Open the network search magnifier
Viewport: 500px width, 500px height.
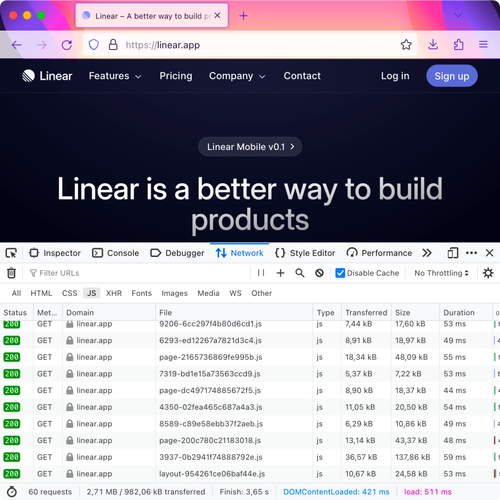click(x=300, y=273)
